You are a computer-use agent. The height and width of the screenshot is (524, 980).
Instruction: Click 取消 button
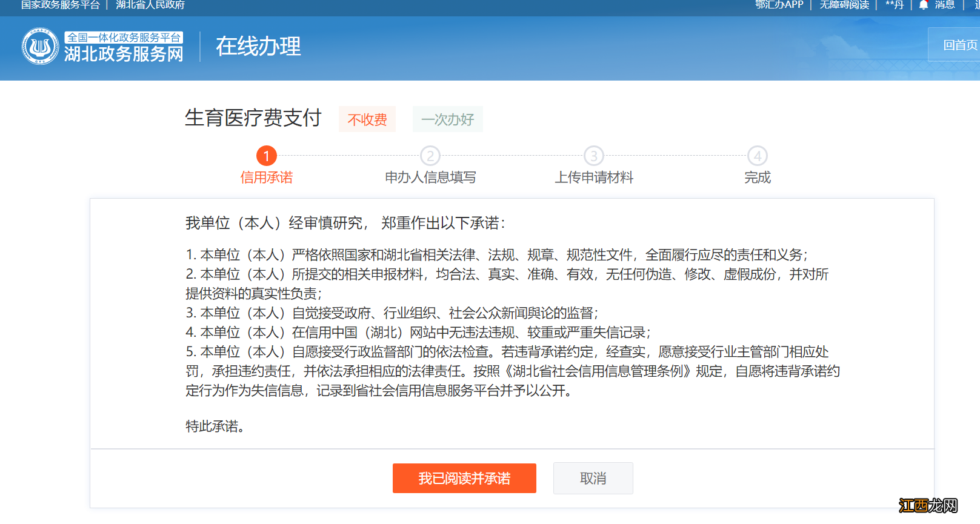tap(593, 478)
